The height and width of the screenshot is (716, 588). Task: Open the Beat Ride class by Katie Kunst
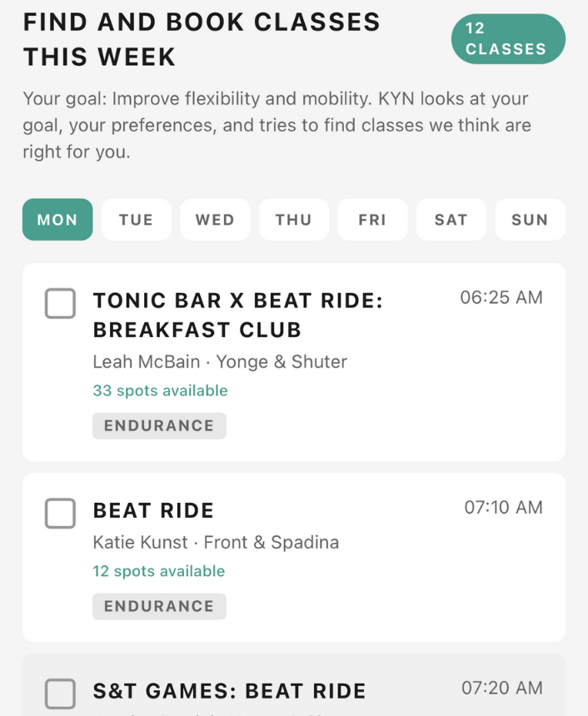(153, 510)
